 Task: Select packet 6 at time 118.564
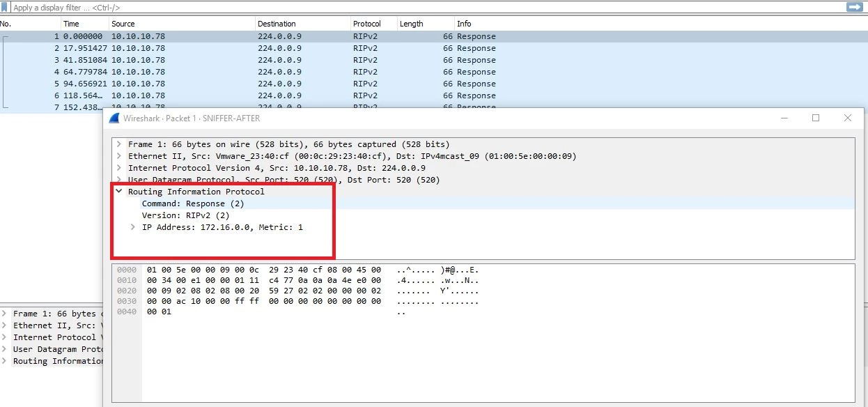pos(434,95)
